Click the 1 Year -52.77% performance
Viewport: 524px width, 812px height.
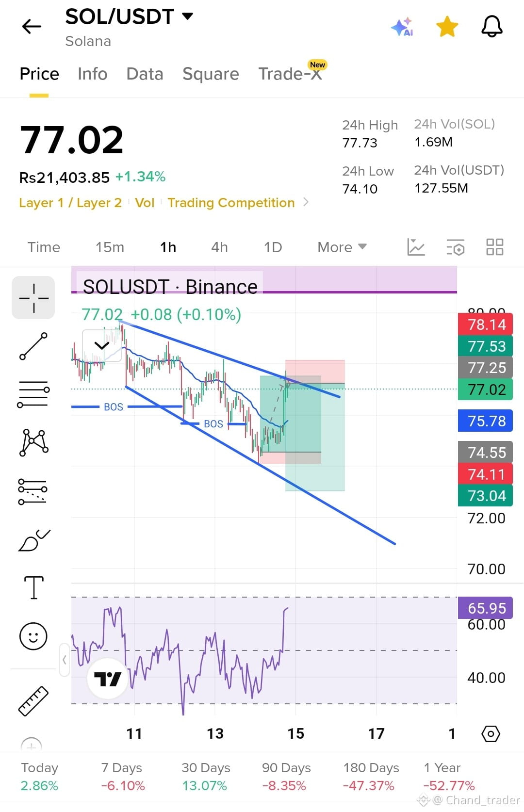coord(449,777)
